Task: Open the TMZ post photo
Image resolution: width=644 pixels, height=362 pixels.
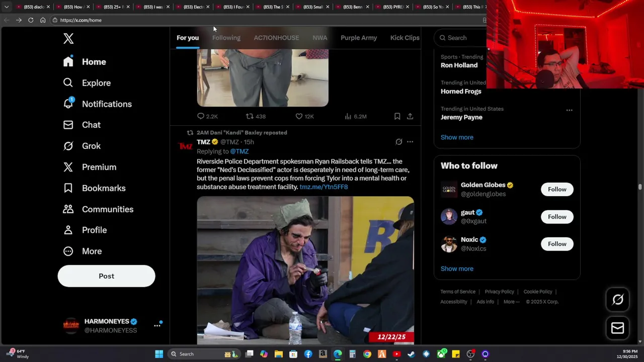Action: tap(305, 270)
